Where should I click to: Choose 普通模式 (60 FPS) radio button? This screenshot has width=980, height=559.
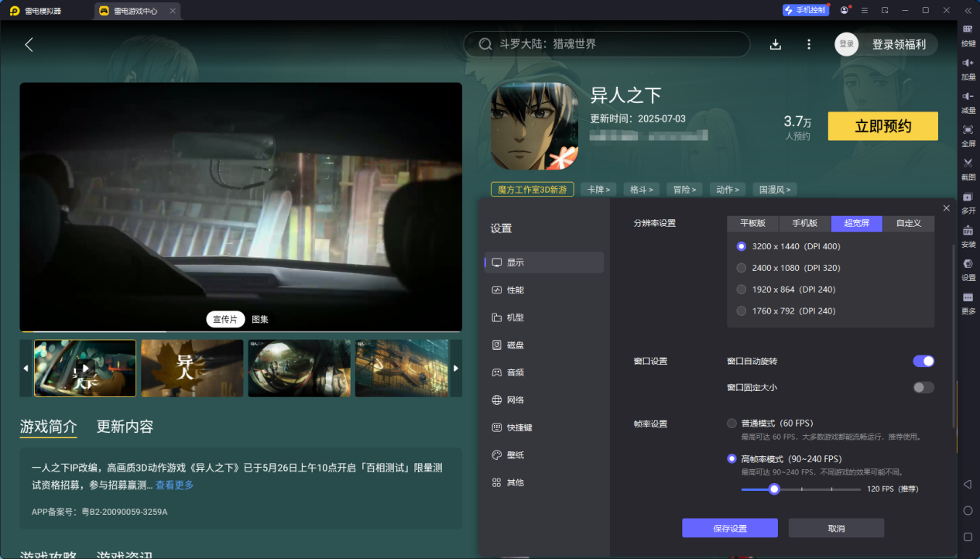[732, 424]
